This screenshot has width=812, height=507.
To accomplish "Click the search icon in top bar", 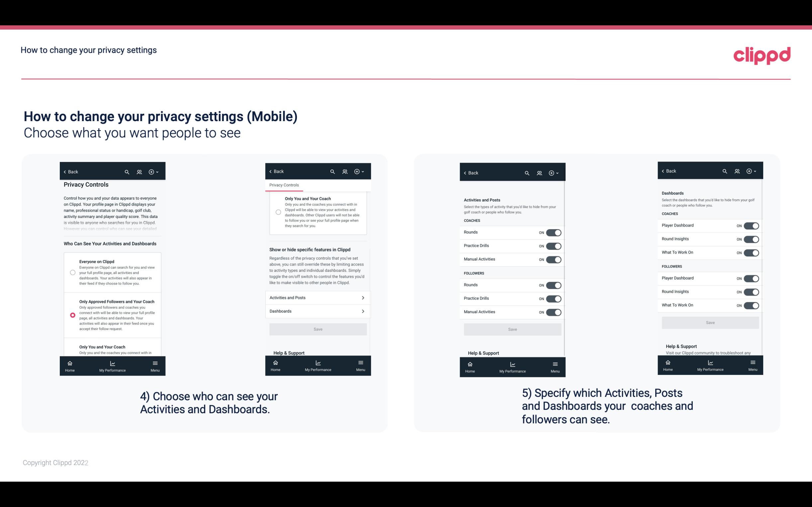I will 127,171.
